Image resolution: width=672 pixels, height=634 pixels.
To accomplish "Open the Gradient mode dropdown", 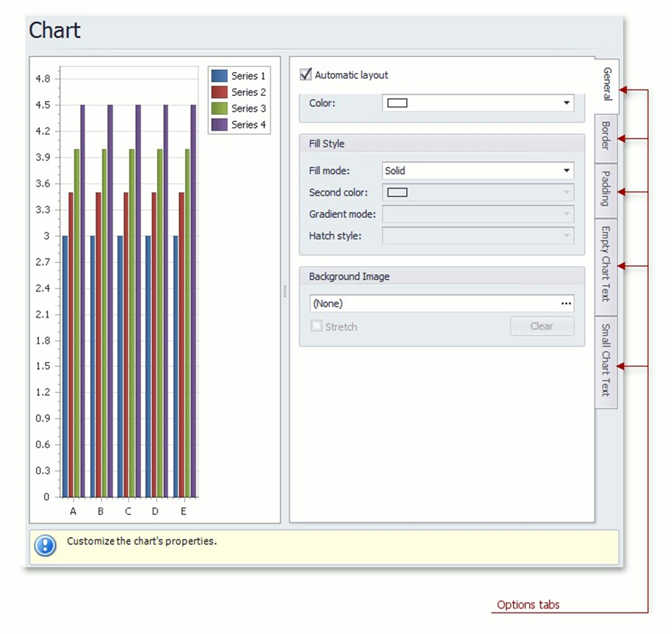I will (x=567, y=214).
